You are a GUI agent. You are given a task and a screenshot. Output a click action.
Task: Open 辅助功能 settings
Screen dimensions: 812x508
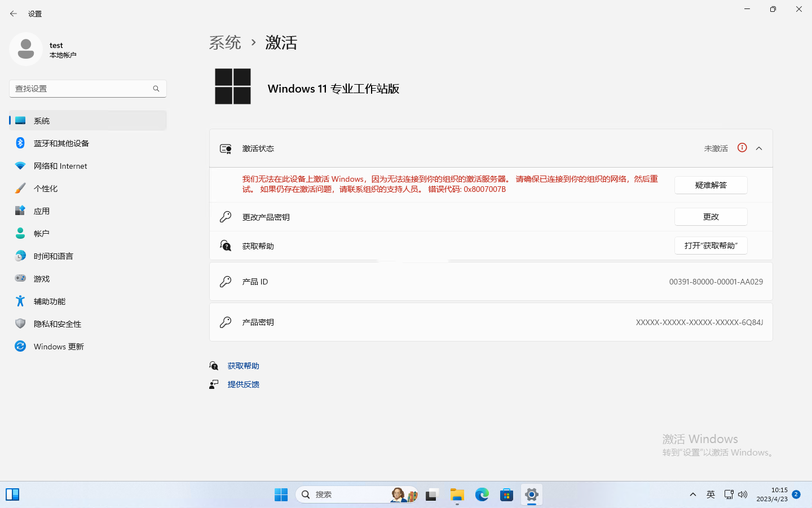(88, 301)
